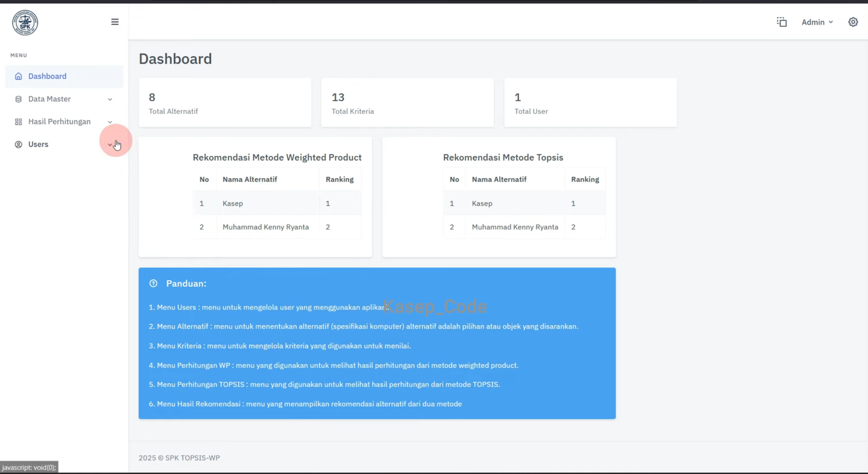Click the Menu Perhitungan TOPSIS guide line

[324, 384]
